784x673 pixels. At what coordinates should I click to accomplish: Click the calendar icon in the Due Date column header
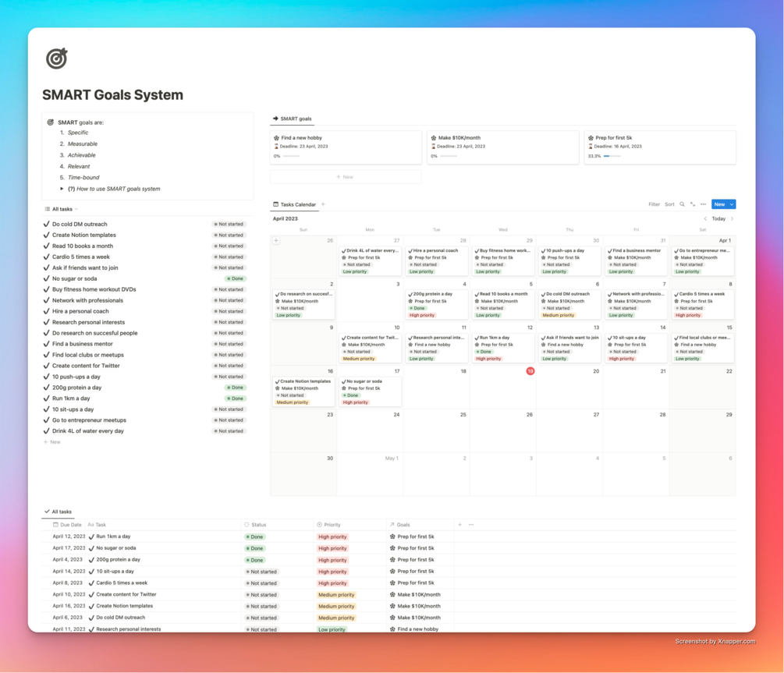click(55, 525)
